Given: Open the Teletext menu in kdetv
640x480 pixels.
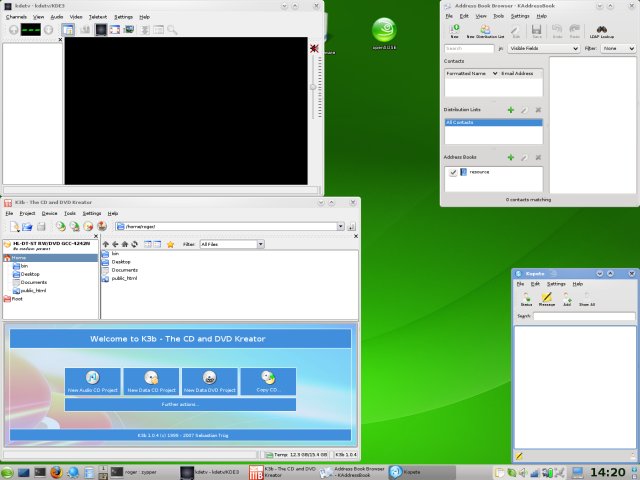Looking at the screenshot, I should (98, 17).
